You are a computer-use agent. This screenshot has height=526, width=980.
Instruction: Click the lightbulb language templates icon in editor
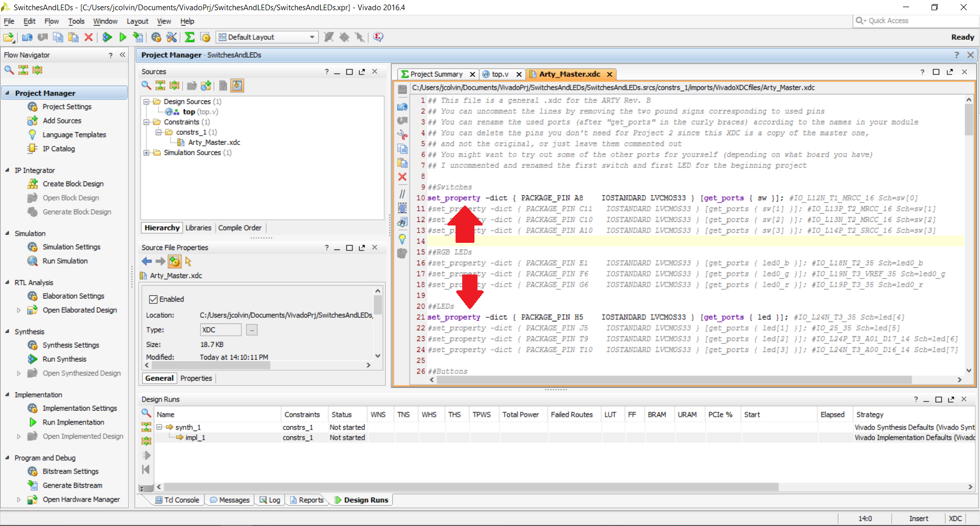tap(403, 238)
